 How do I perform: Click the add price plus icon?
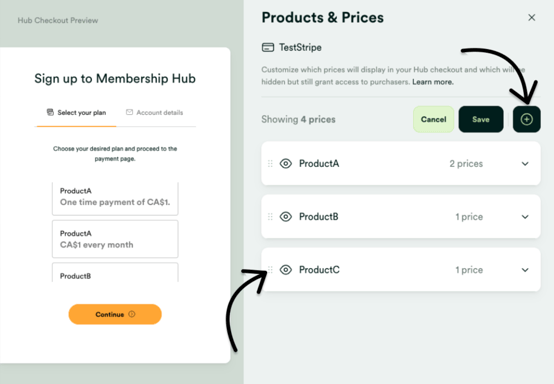pos(526,119)
